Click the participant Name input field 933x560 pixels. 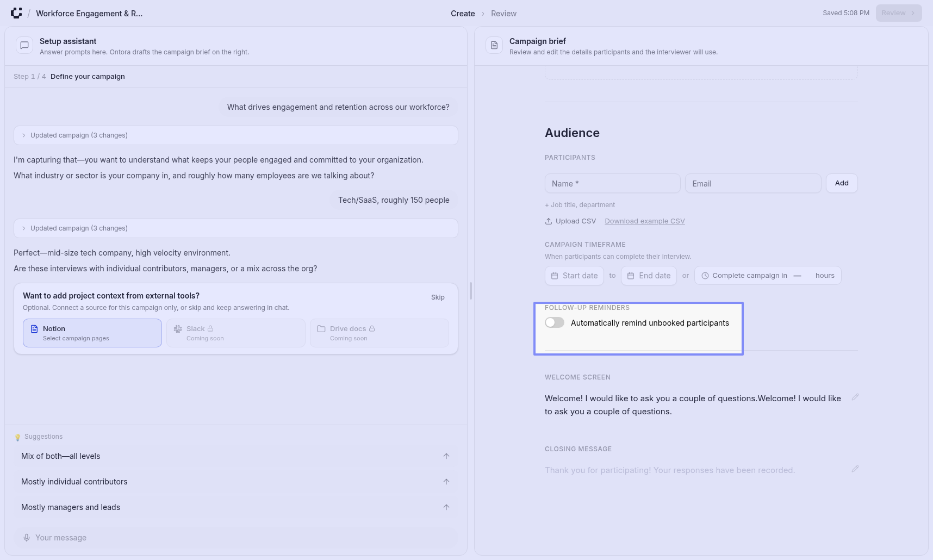click(x=612, y=184)
